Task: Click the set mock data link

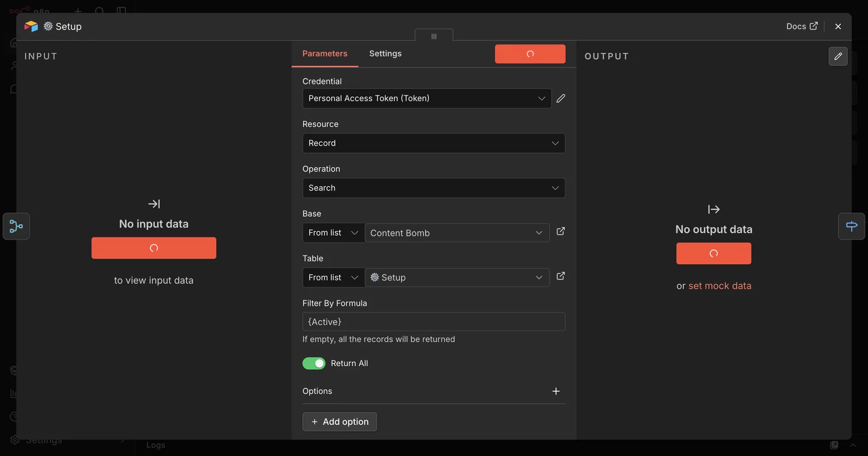Action: tap(720, 286)
